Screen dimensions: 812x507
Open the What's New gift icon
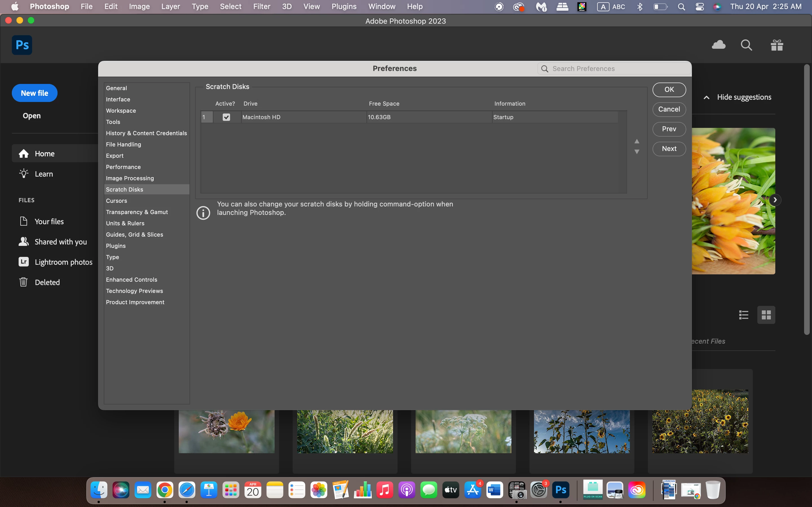777,45
